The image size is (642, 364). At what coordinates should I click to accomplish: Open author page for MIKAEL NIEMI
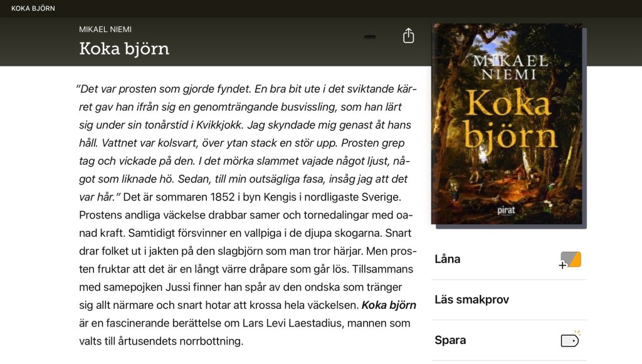[x=105, y=29]
